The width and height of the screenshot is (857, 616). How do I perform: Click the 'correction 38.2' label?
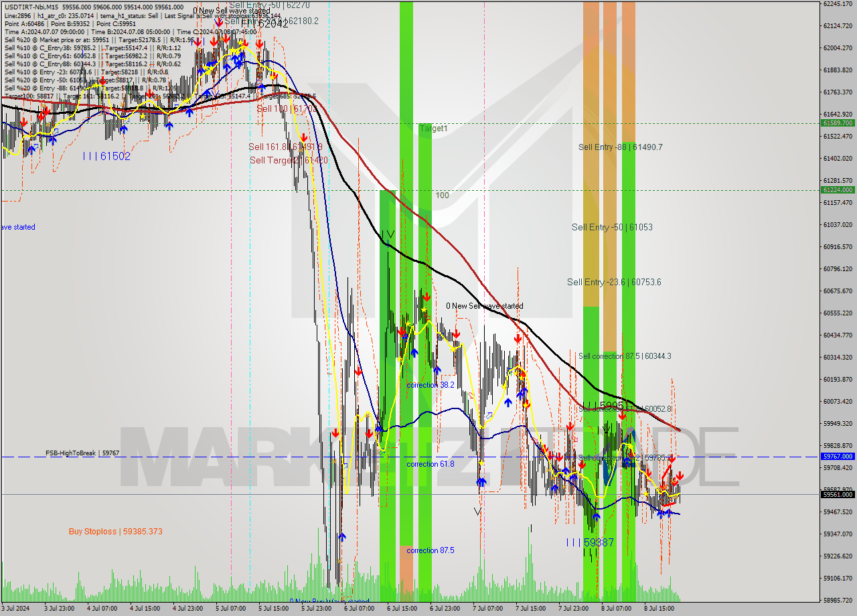431,385
